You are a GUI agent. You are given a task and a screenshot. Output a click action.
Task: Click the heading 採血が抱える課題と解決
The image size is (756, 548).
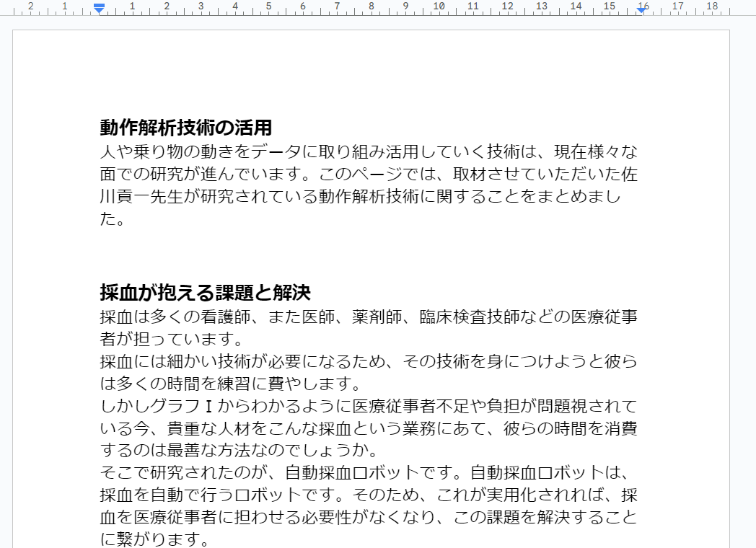pos(205,293)
